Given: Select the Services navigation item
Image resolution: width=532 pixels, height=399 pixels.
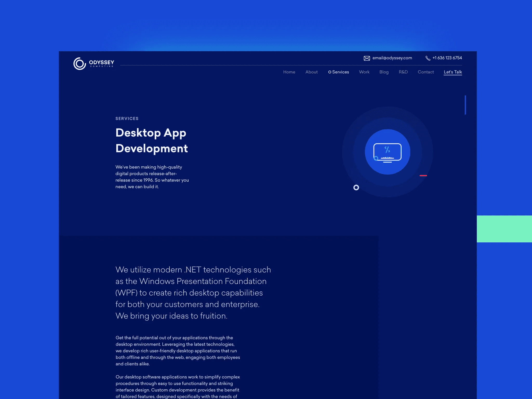Looking at the screenshot, I should pyautogui.click(x=341, y=72).
